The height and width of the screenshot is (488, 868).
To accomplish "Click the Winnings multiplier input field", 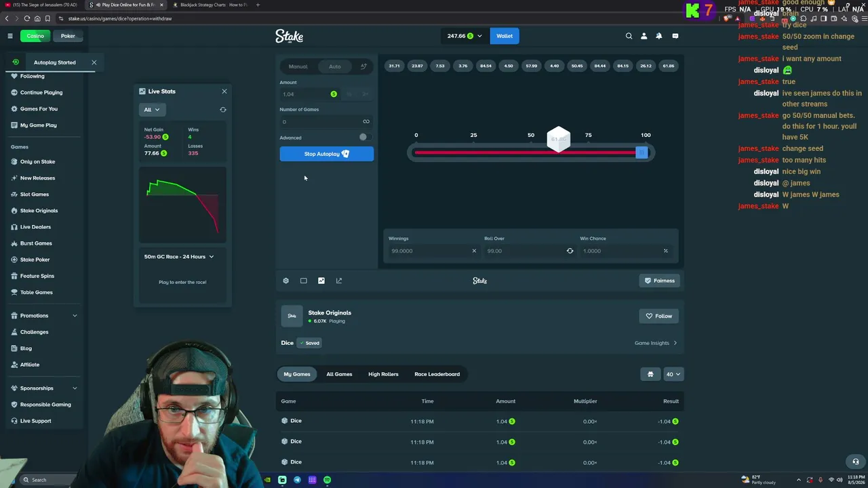I will [x=434, y=251].
